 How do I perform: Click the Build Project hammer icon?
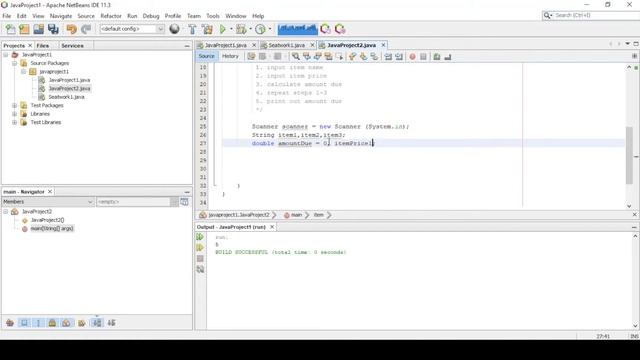point(192,29)
